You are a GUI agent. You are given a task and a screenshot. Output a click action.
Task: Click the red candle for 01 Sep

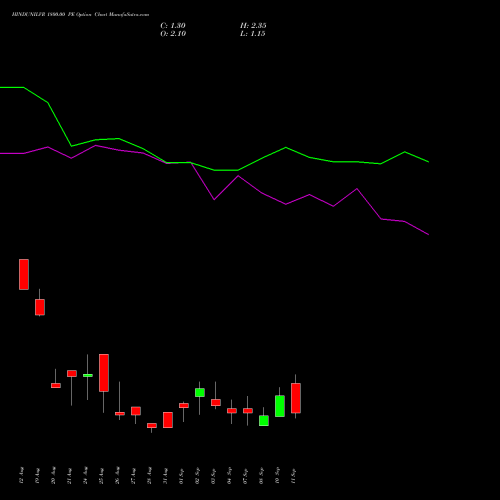pyautogui.click(x=184, y=405)
